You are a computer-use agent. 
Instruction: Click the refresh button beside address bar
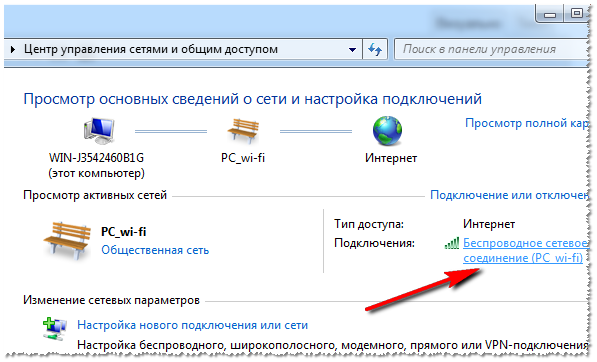point(375,49)
